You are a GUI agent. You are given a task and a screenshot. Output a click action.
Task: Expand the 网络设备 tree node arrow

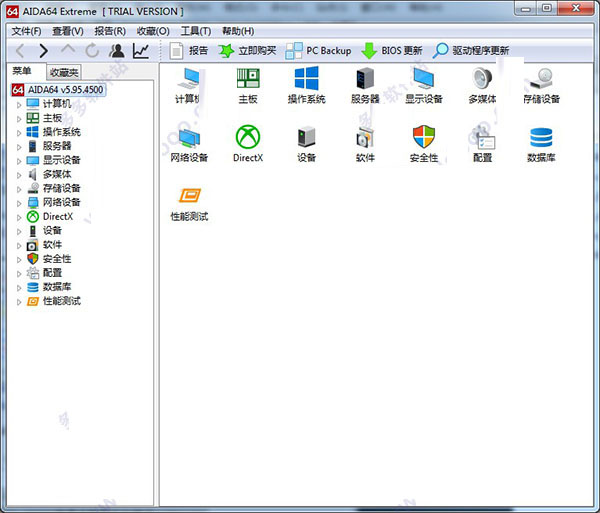(19, 203)
